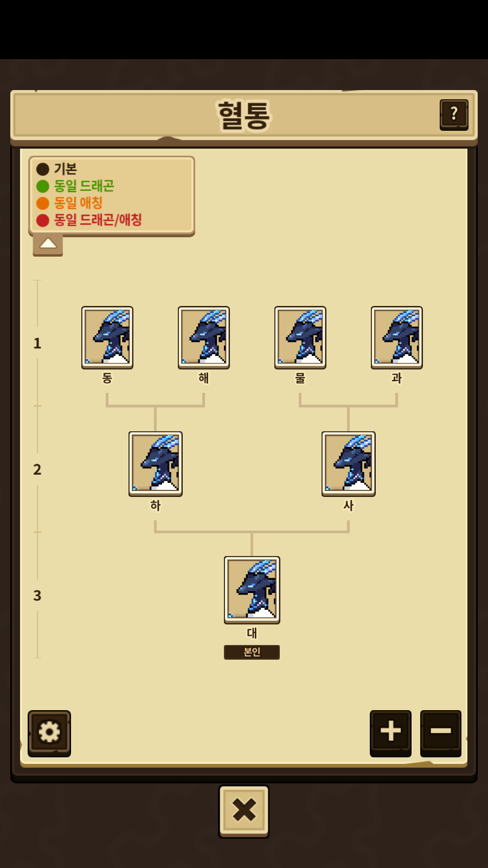Screen dimensions: 488x868
Task: Zoom in with the plus button
Action: [x=390, y=733]
